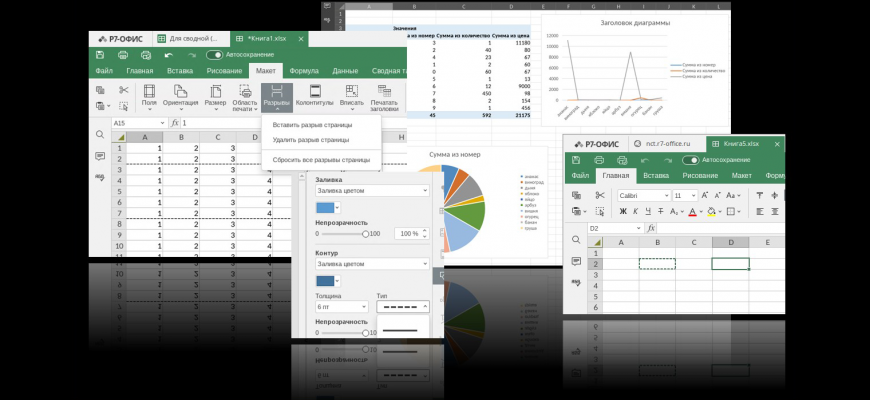Image resolution: width=870 pixels, height=400 pixels.
Task: Open the Тип line style dropdown
Action: tap(403, 306)
